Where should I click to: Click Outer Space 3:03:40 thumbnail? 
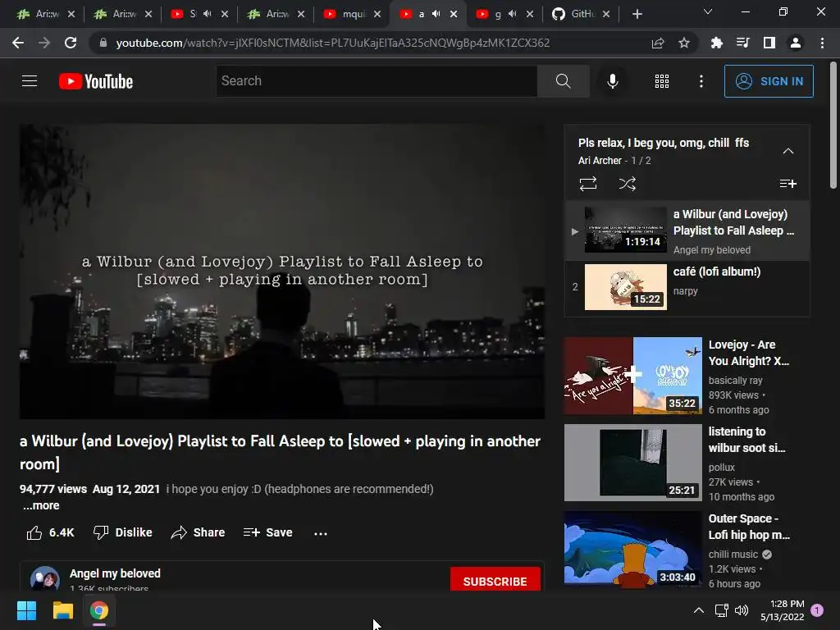click(x=632, y=549)
